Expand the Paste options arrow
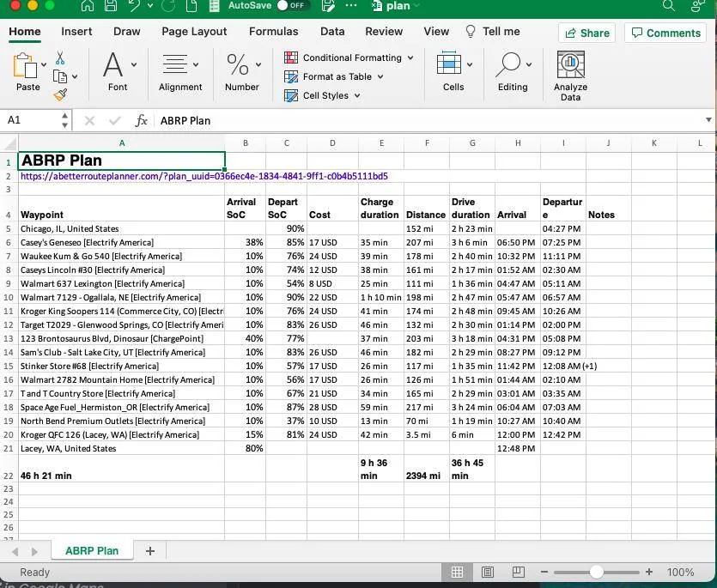Viewport: 717px width, 588px height. (44, 65)
